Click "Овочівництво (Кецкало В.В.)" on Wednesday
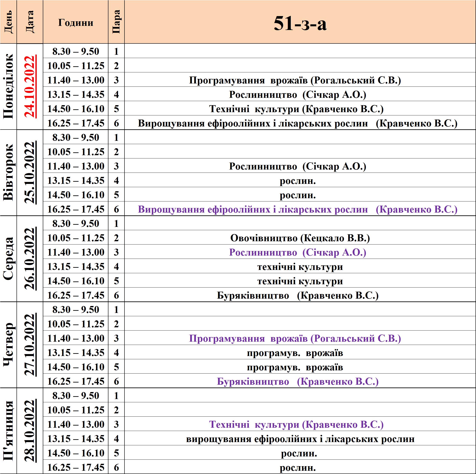The width and height of the screenshot is (476, 474). [300, 237]
